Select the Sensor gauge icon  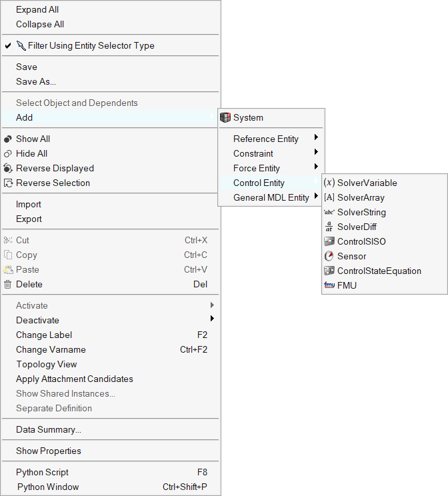(329, 256)
